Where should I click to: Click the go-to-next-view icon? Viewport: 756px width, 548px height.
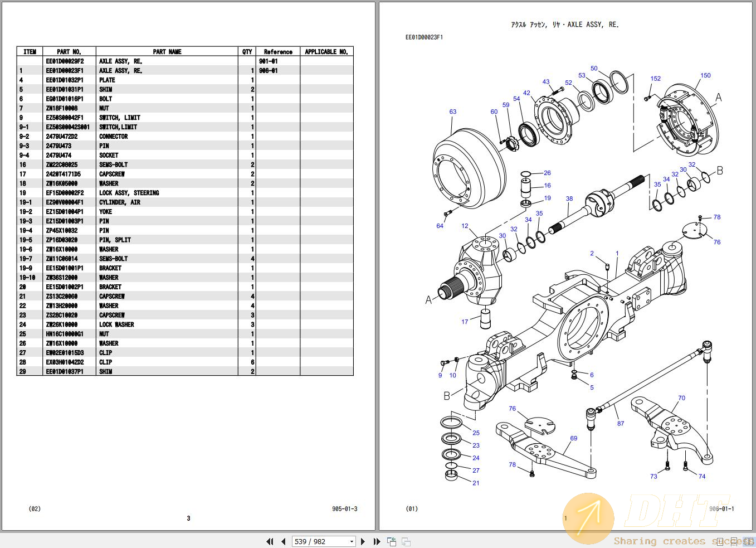coord(406,541)
